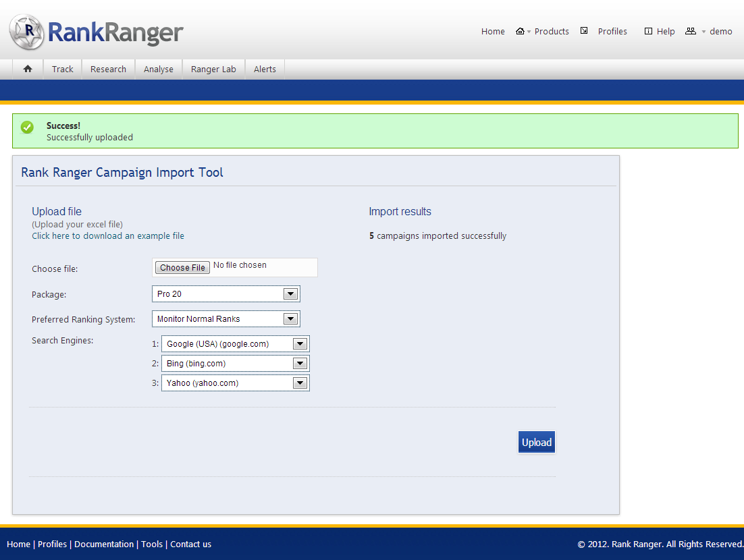This screenshot has width=744, height=560.
Task: Click the house icon beside Products
Action: pyautogui.click(x=520, y=31)
